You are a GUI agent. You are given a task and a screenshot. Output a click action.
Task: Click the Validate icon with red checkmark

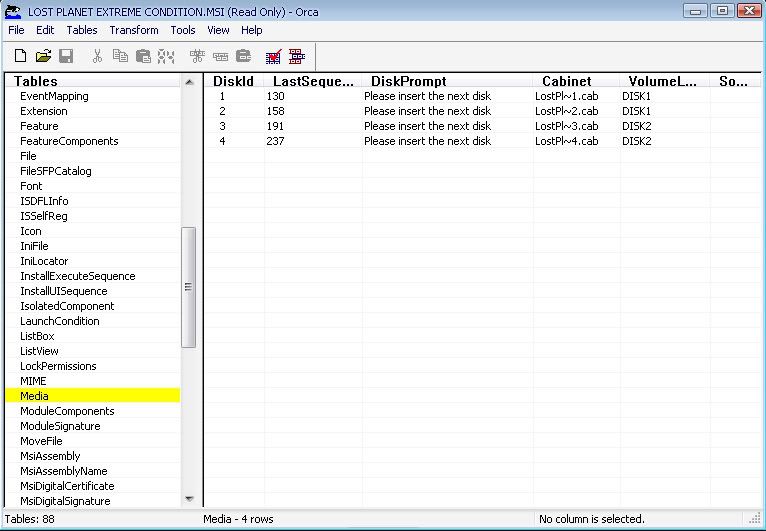[x=274, y=57]
